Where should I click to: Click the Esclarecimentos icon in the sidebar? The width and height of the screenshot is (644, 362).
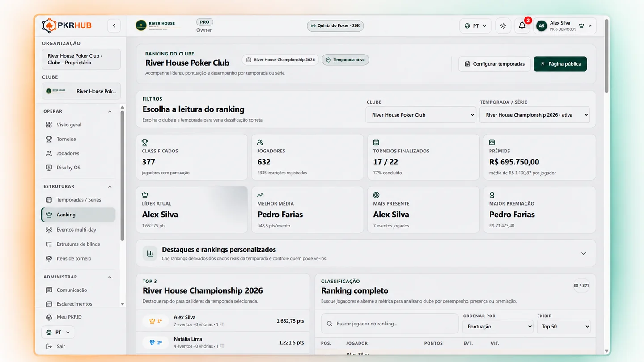pos(49,304)
